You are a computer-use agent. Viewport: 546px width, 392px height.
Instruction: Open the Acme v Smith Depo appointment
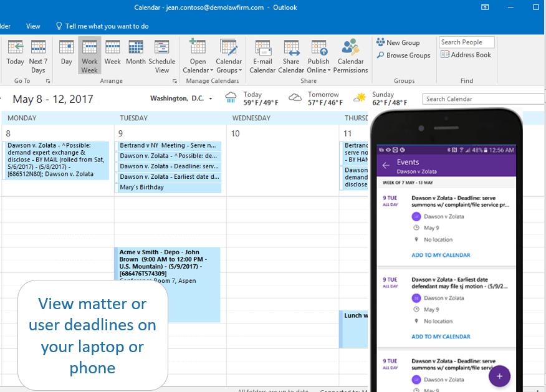(x=168, y=284)
